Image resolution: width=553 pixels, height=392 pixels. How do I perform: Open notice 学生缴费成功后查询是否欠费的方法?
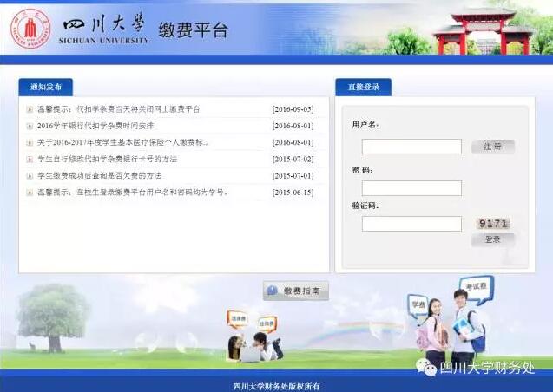(x=100, y=176)
